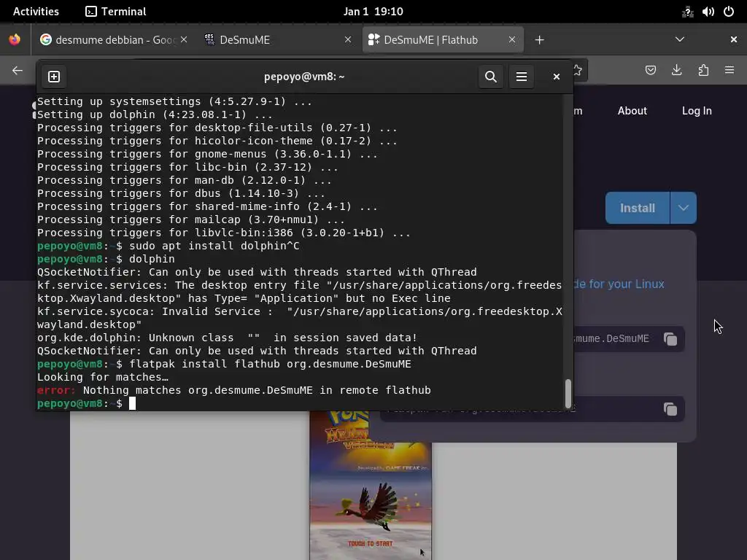The width and height of the screenshot is (747, 560).
Task: Copy the flatpak install command for DeSmuME
Action: (670, 339)
